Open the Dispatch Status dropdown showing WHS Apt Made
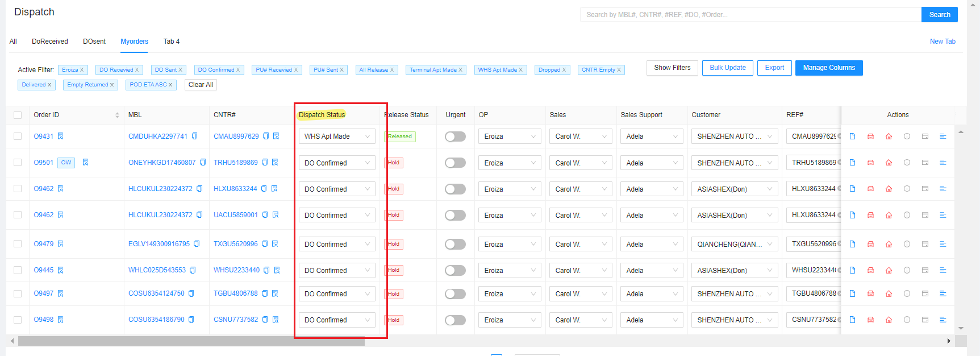980x356 pixels. tap(336, 136)
